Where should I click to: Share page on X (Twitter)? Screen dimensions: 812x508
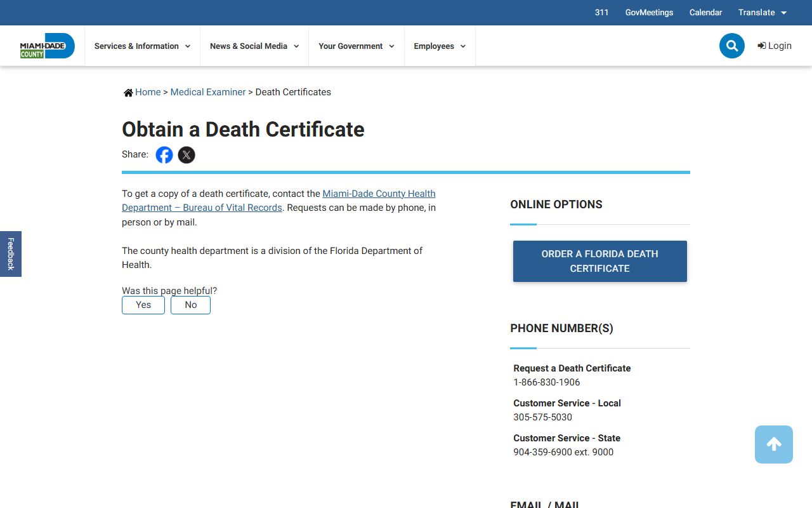(x=187, y=155)
